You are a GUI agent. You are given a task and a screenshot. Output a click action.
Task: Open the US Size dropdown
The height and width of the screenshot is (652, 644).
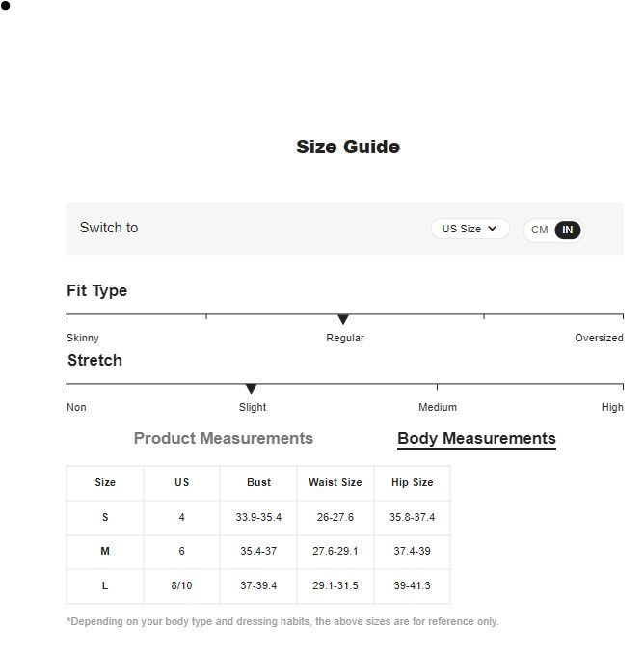(470, 229)
